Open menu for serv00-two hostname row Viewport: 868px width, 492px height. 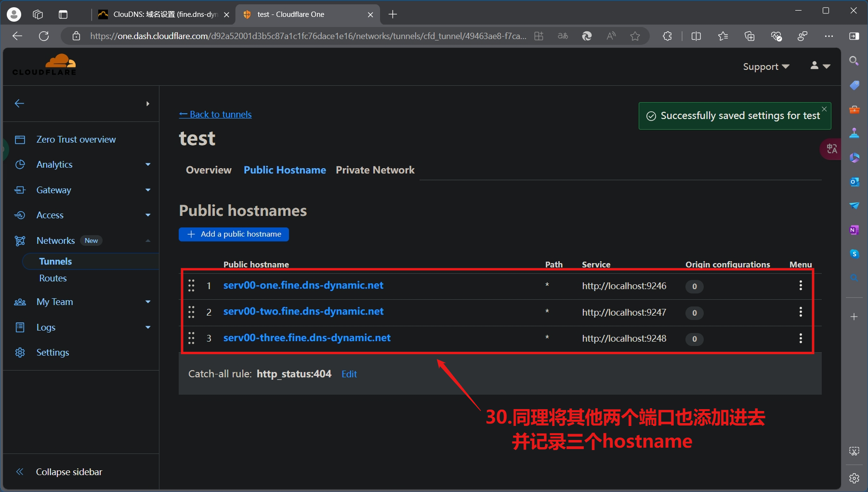(x=801, y=312)
